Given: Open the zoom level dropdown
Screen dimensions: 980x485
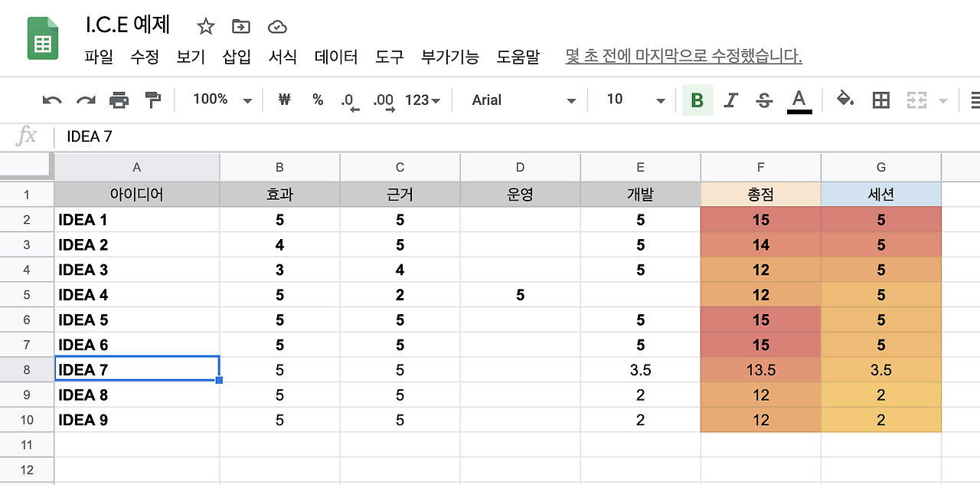Looking at the screenshot, I should click(x=220, y=100).
